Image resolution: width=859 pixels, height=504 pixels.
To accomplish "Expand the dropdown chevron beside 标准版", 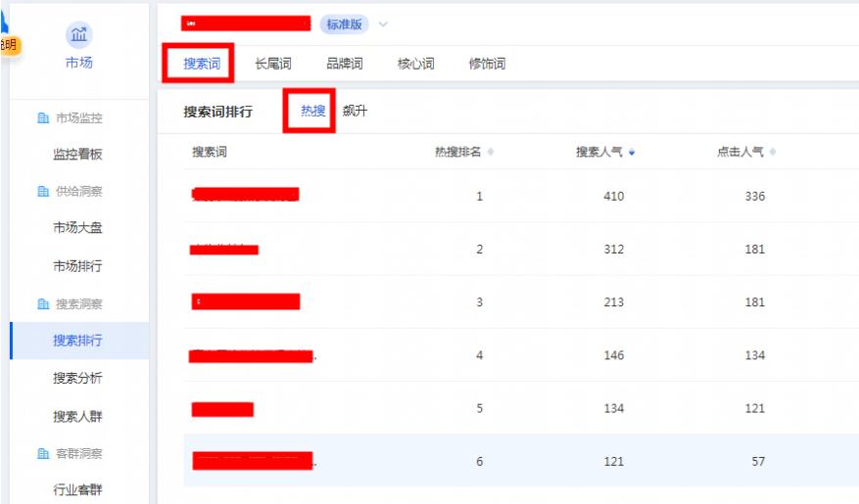I will coord(383,24).
